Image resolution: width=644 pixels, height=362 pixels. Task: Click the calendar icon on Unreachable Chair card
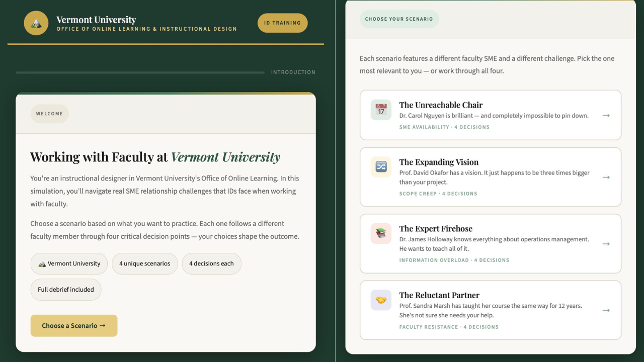(381, 110)
